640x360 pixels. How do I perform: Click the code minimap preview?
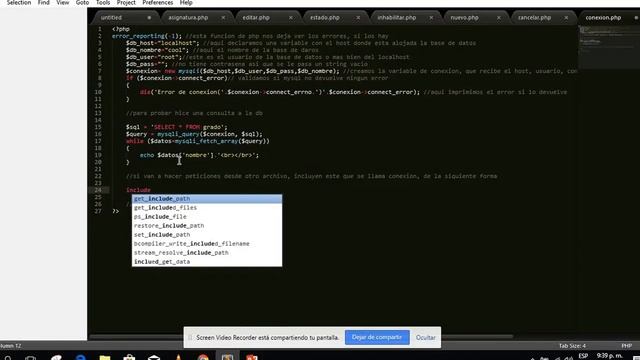609,47
